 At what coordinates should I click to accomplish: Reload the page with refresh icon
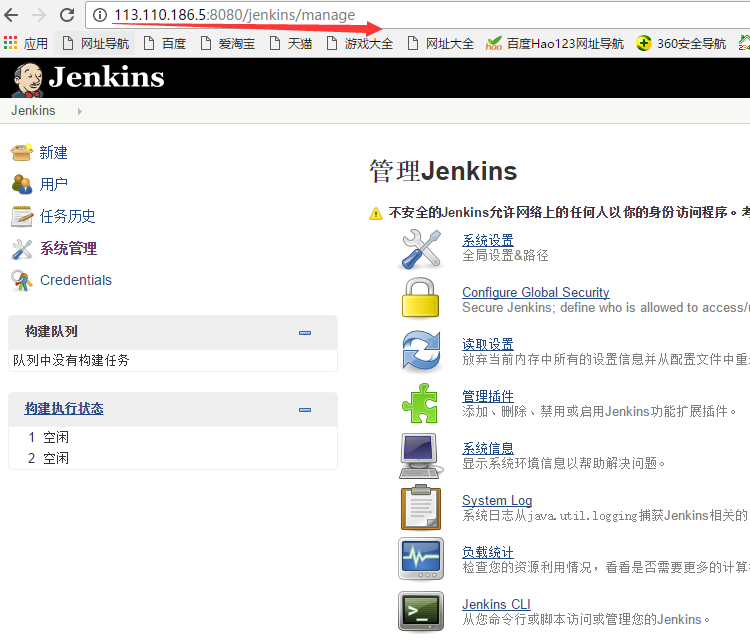pos(67,15)
